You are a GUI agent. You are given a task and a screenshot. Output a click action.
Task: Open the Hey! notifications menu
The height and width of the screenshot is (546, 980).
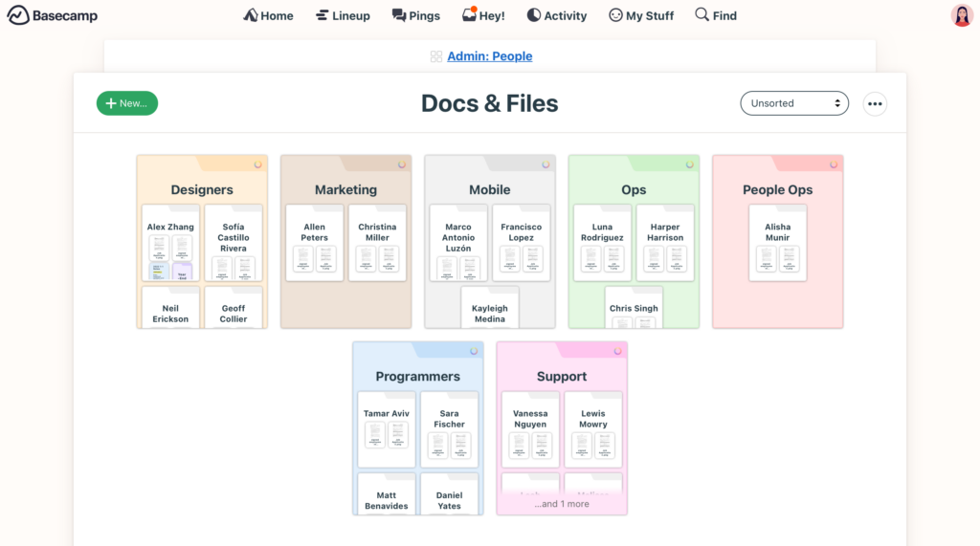(483, 15)
